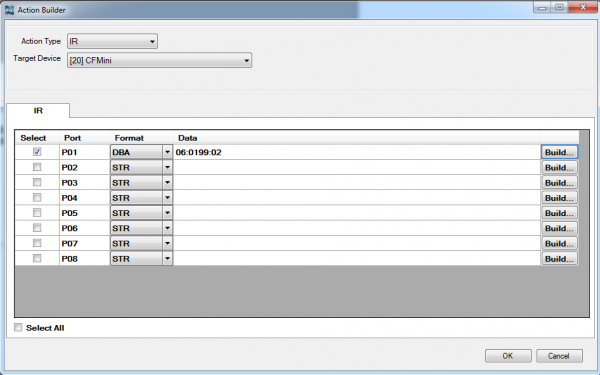Open the Build dialog for P06

tap(559, 228)
